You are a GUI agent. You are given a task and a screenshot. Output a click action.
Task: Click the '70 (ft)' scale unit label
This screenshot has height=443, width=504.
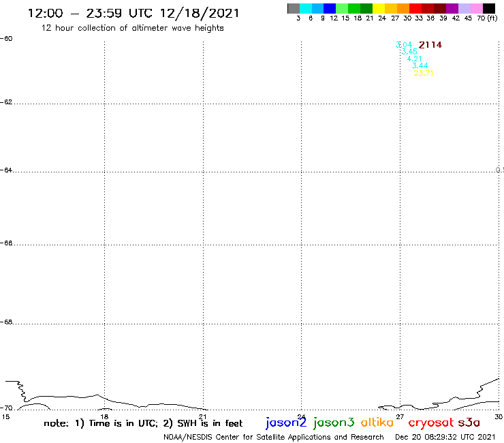click(x=487, y=18)
